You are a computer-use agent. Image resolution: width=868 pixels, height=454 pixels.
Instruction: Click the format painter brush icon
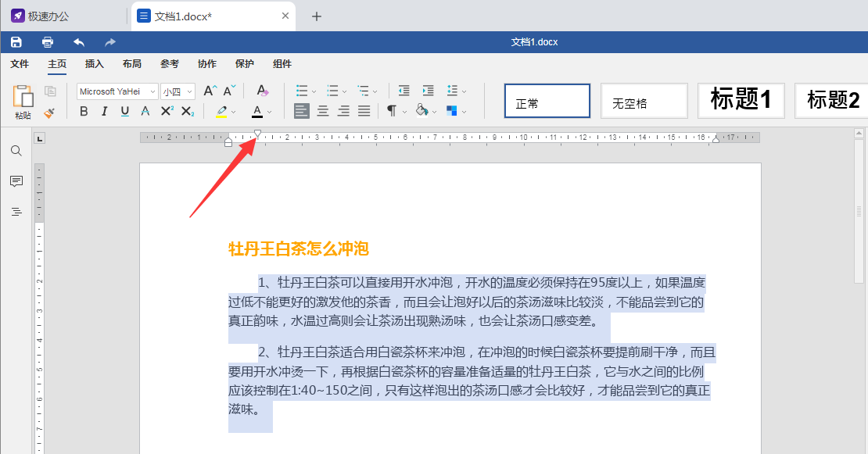[49, 113]
